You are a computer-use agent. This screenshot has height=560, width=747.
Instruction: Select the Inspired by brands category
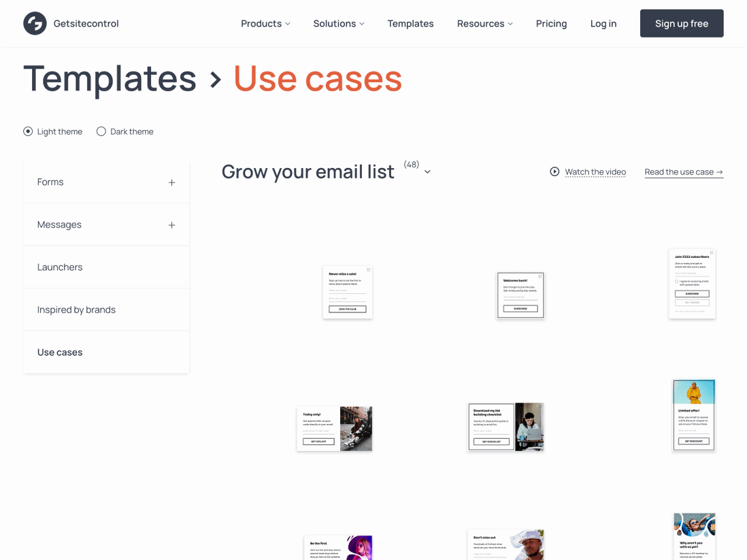(76, 309)
